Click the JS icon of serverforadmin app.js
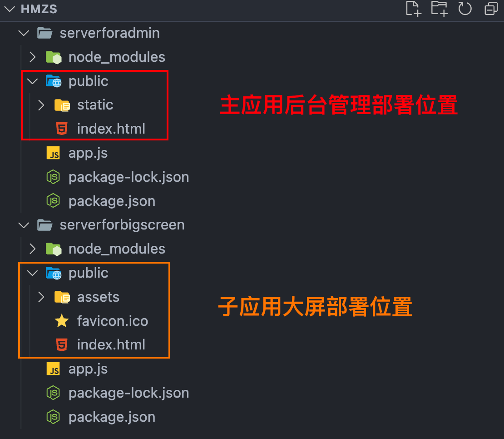 pyautogui.click(x=54, y=153)
